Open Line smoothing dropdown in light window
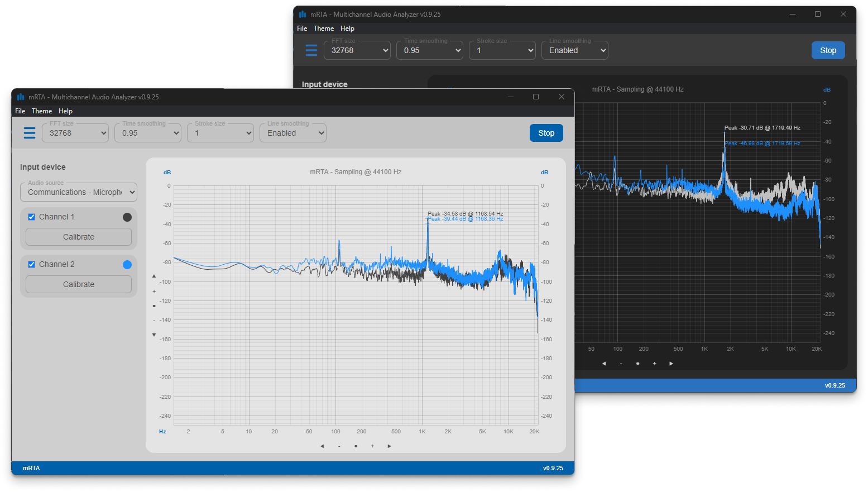Viewport: 868px width, 492px height. (293, 133)
